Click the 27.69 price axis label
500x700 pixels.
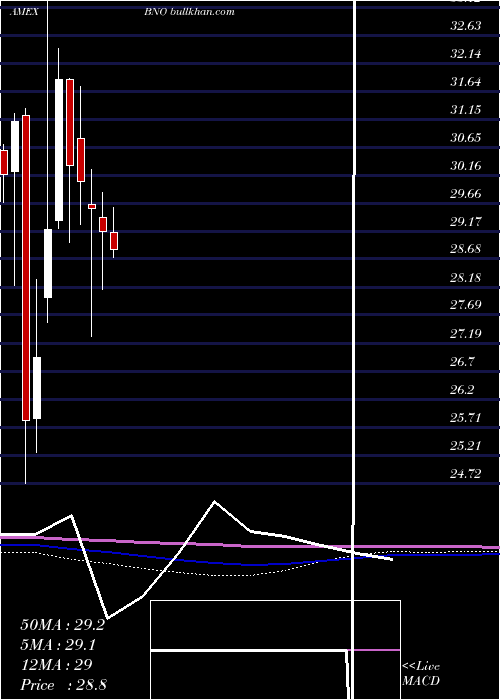coord(466,305)
